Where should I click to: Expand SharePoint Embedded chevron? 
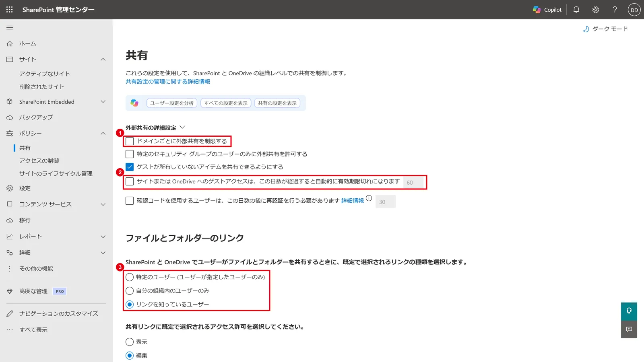[103, 102]
